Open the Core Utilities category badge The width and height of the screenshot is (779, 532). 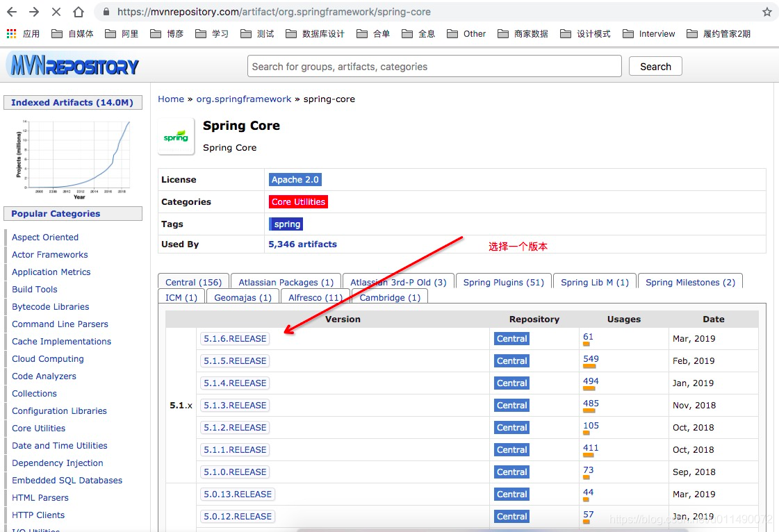298,201
